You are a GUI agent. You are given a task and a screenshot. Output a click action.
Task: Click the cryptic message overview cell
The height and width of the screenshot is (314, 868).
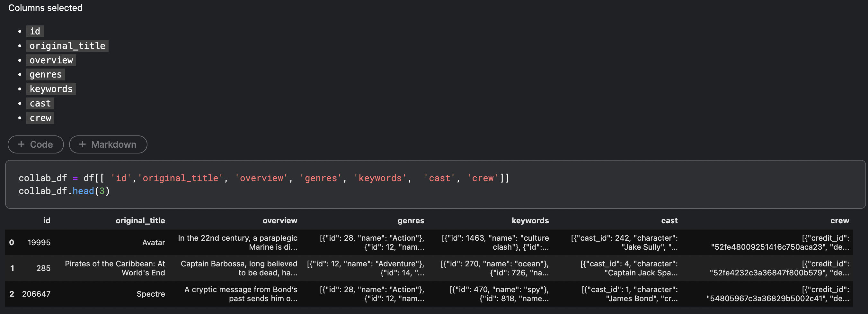click(241, 294)
